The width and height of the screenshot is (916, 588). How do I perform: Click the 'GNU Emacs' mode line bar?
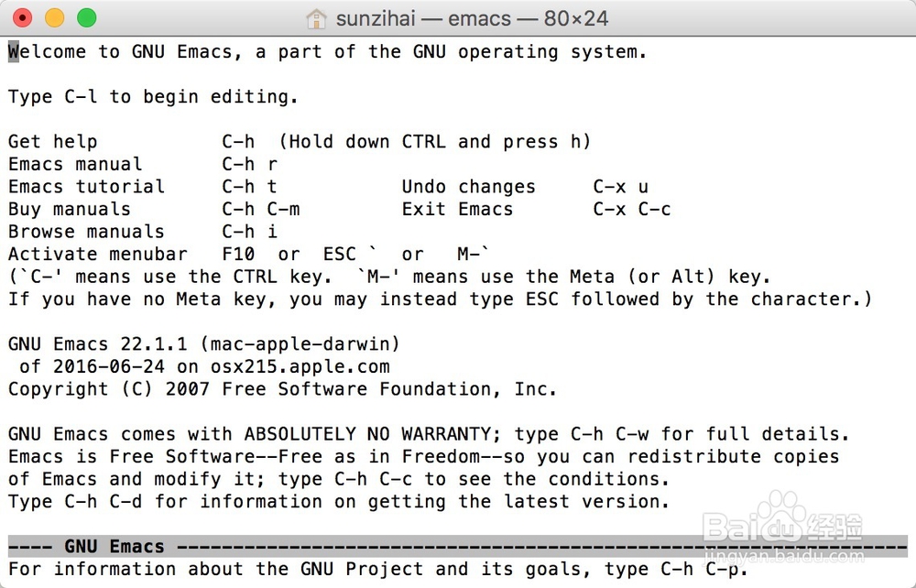tap(457, 547)
